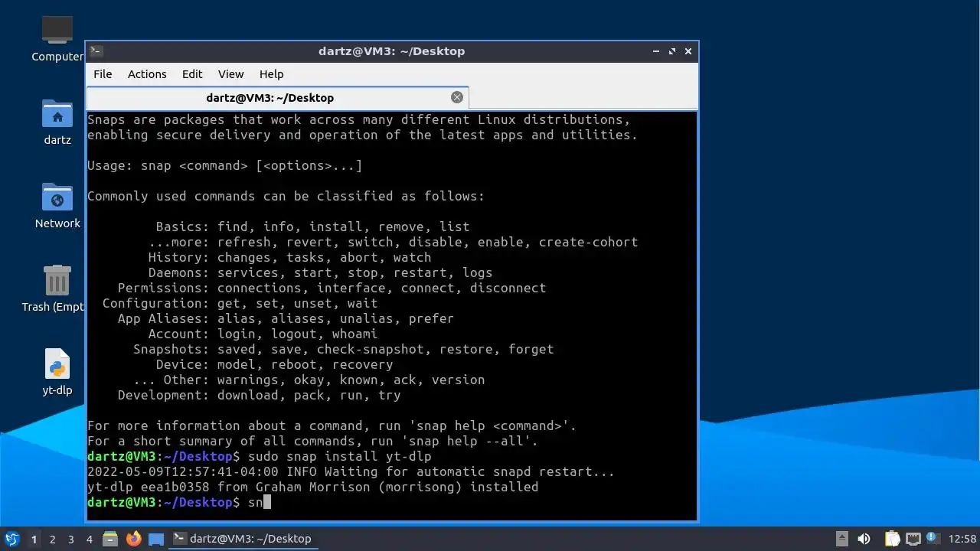Click the 'Snaps are packages that work' line

[359, 119]
